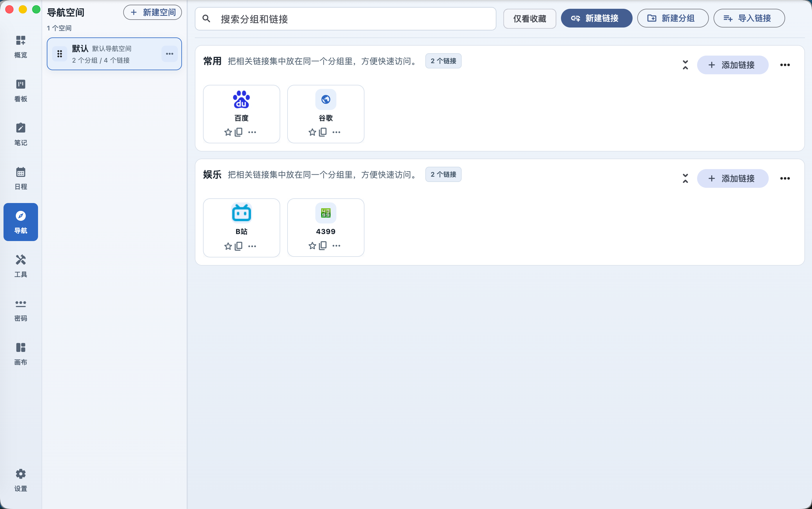Click the 2 个链接 badge in 娱乐

[x=443, y=174]
